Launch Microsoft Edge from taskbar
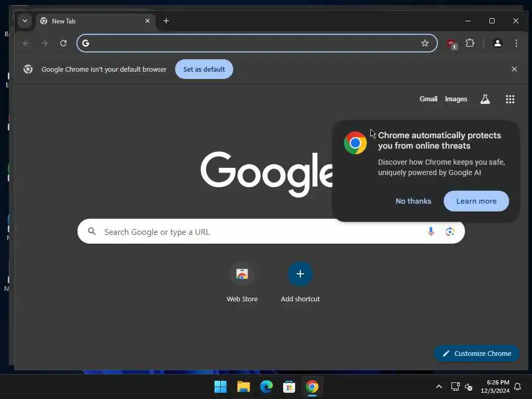 pyautogui.click(x=267, y=387)
